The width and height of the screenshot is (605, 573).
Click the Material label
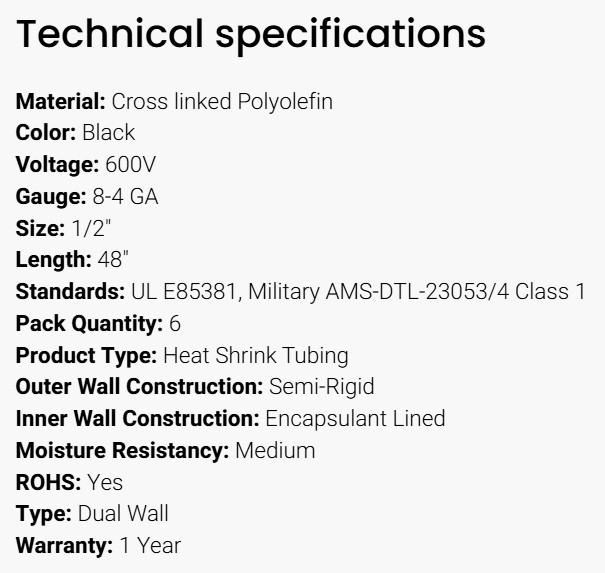pos(60,101)
